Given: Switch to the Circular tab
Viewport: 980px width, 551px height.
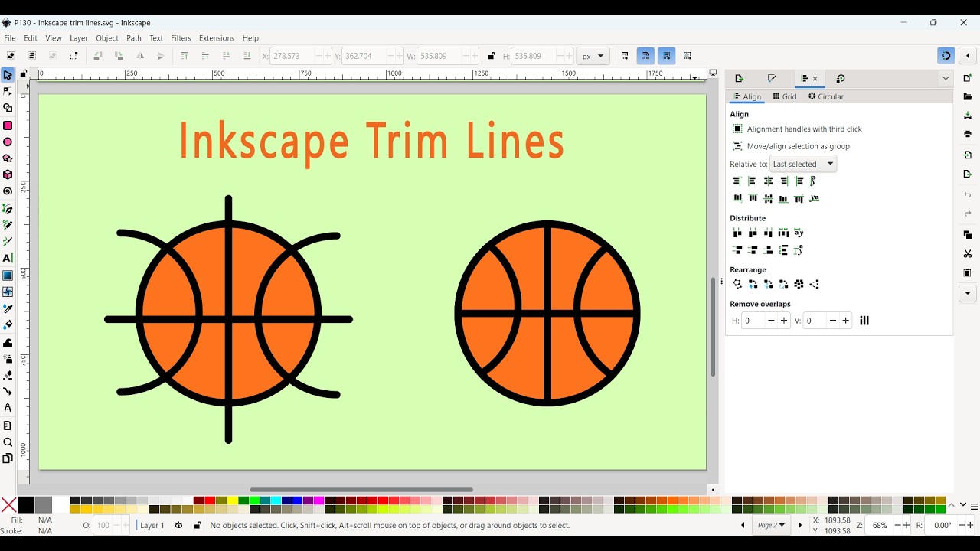Looking at the screenshot, I should [x=826, y=96].
